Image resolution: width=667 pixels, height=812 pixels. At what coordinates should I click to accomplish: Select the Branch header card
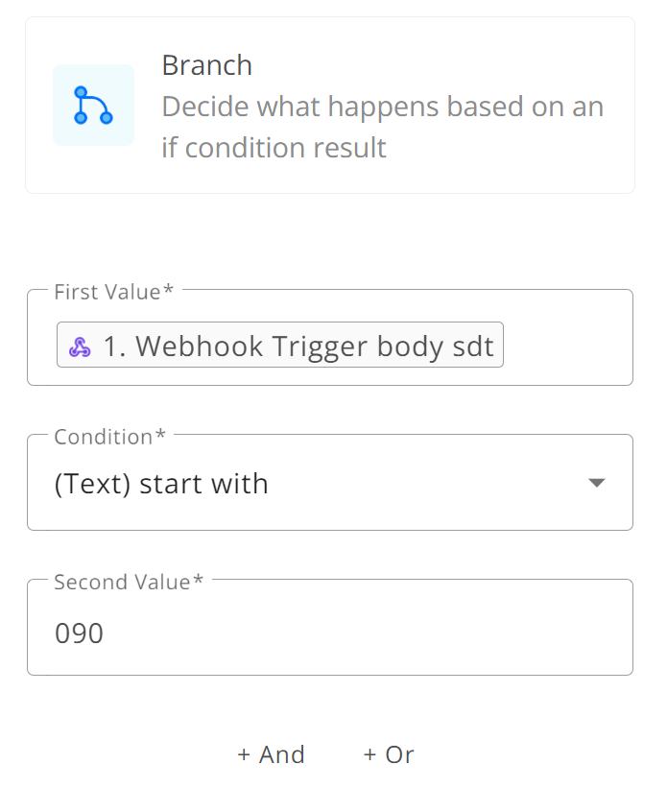point(330,106)
